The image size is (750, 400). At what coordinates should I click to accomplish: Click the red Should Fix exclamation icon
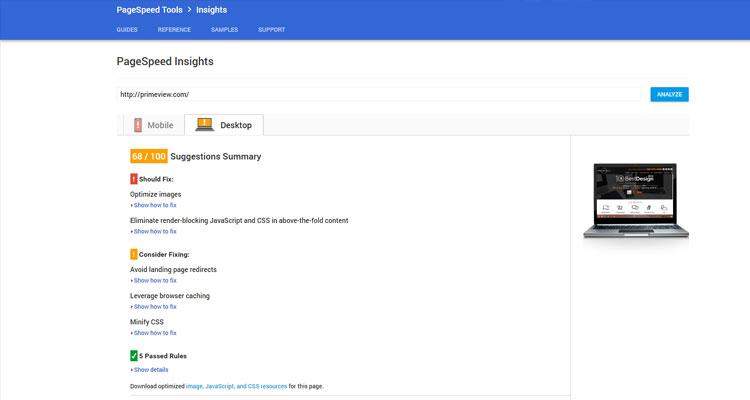click(x=134, y=179)
